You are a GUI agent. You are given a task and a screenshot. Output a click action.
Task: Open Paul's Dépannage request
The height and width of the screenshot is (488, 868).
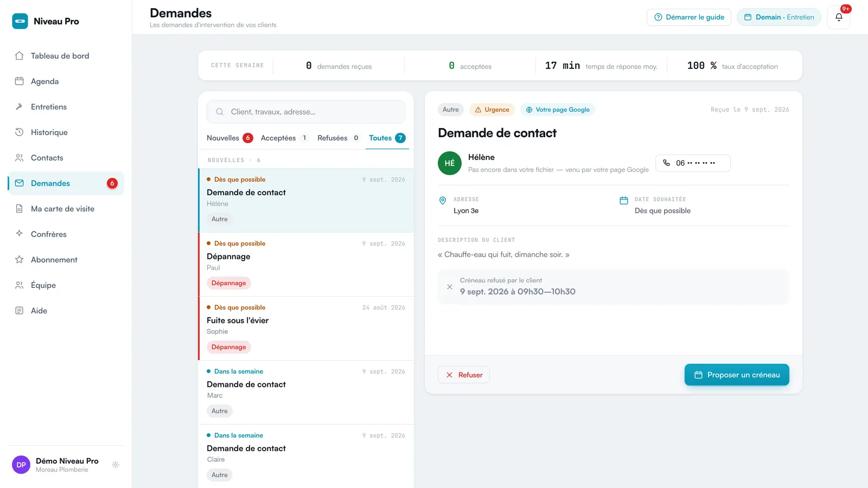click(306, 265)
